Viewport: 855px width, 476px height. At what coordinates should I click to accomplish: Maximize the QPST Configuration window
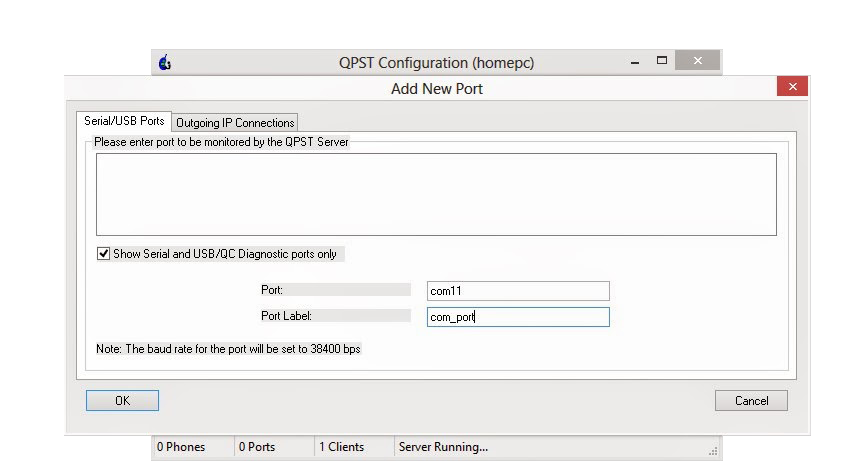pyautogui.click(x=661, y=62)
